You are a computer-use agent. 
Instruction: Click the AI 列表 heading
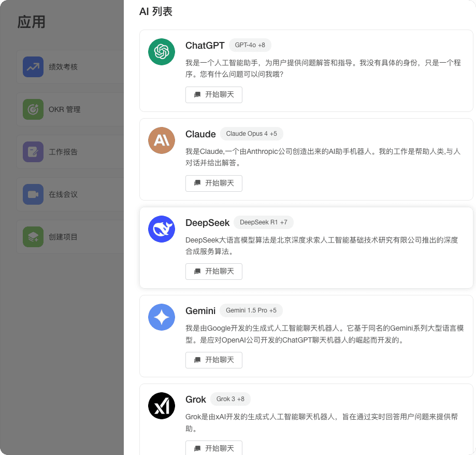pos(156,12)
